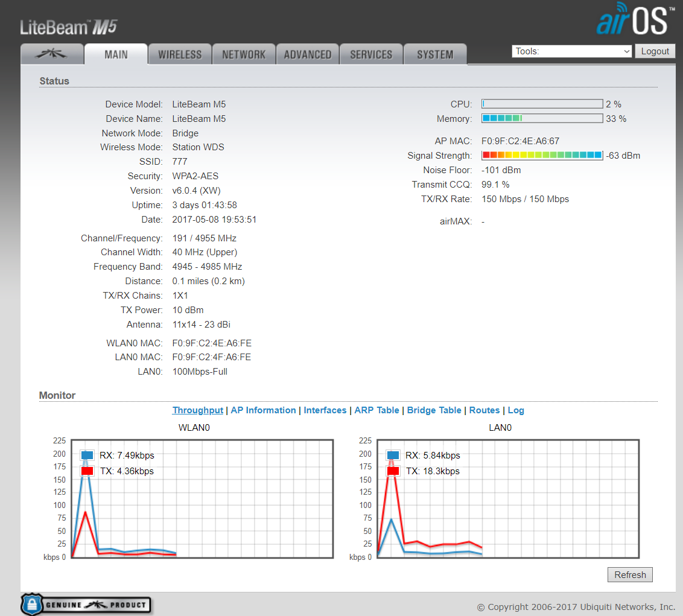Click the Transmit CCQ value 99.1 %
The width and height of the screenshot is (683, 616).
coord(495,185)
